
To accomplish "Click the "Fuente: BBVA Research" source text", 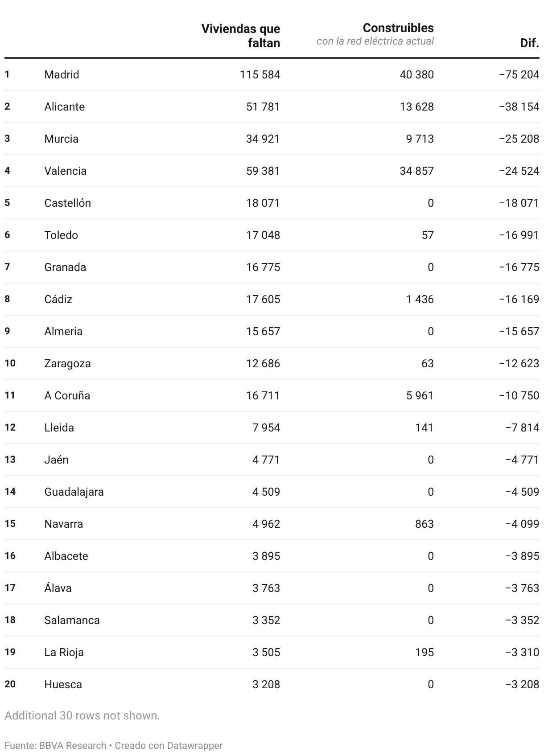I will pyautogui.click(x=55, y=745).
